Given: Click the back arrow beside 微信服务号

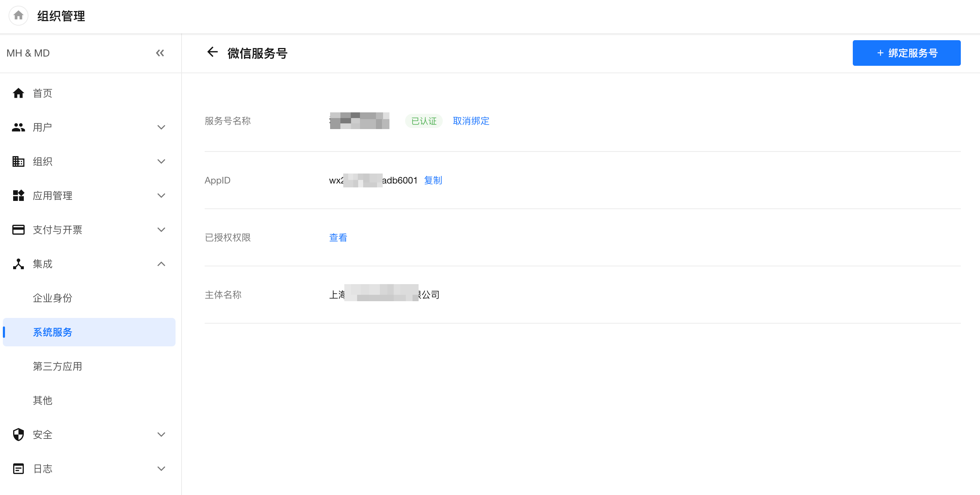Looking at the screenshot, I should tap(212, 52).
